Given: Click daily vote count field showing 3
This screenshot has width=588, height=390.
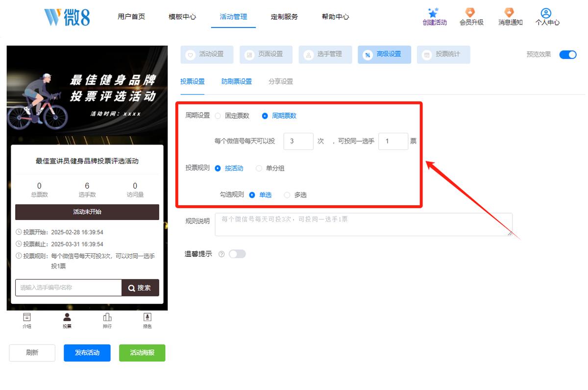Looking at the screenshot, I should pos(298,141).
